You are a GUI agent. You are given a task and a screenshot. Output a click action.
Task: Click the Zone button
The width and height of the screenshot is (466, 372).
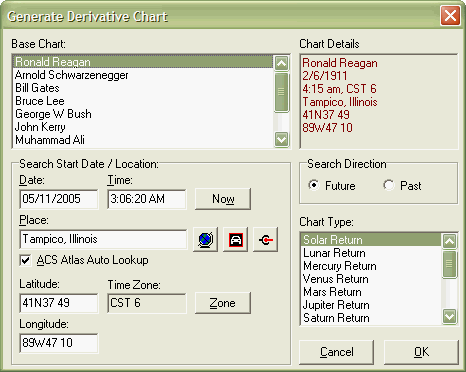223,303
